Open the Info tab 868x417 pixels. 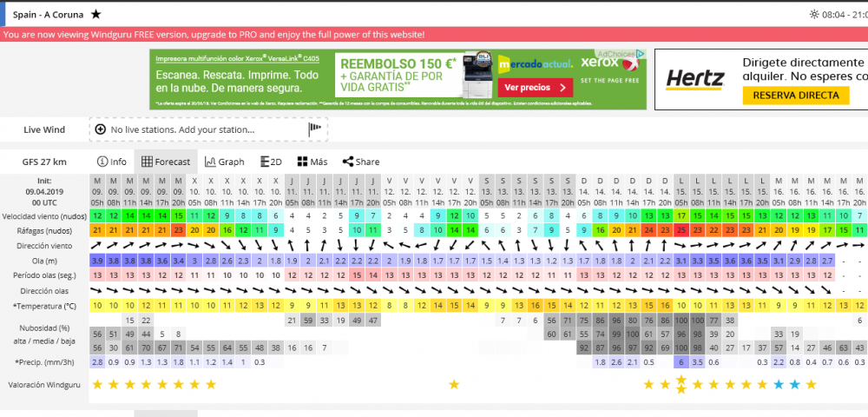[x=111, y=162]
